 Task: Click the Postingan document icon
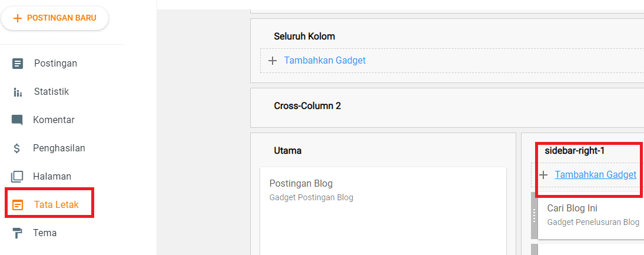18,64
